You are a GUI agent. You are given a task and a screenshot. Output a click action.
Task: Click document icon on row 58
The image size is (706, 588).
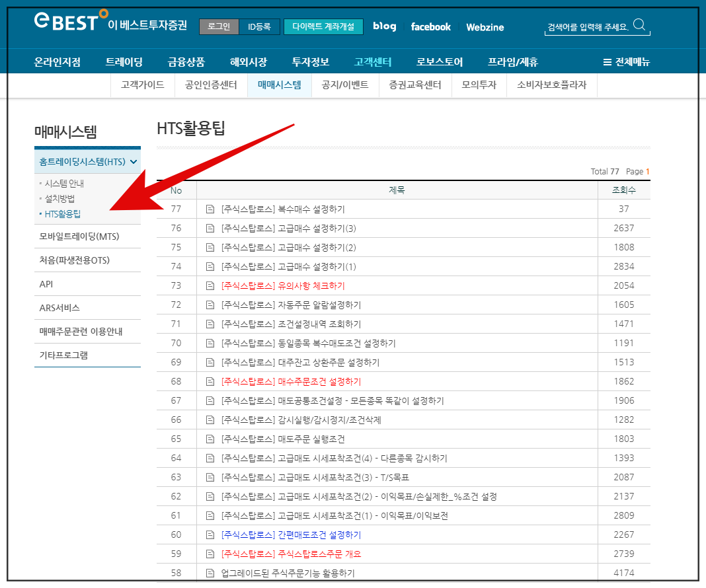coord(210,573)
